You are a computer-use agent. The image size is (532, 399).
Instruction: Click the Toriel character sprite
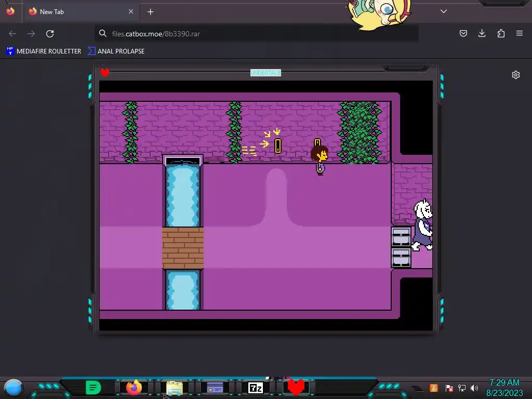pos(422,225)
